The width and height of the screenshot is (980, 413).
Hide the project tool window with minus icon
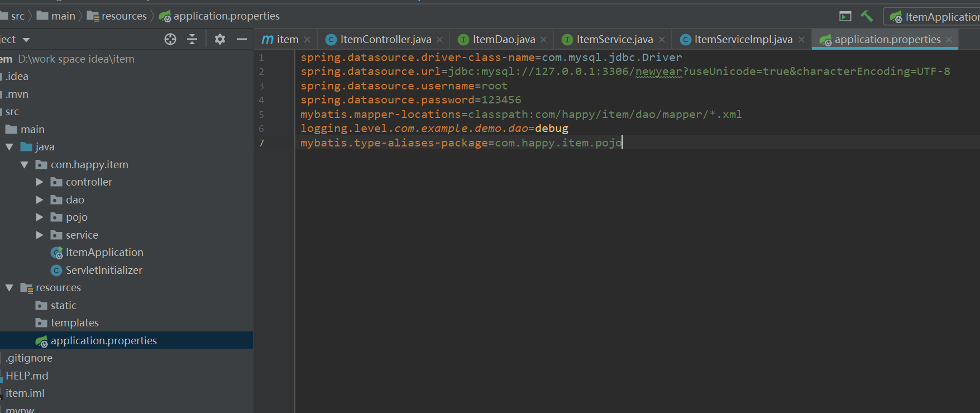pos(242,39)
